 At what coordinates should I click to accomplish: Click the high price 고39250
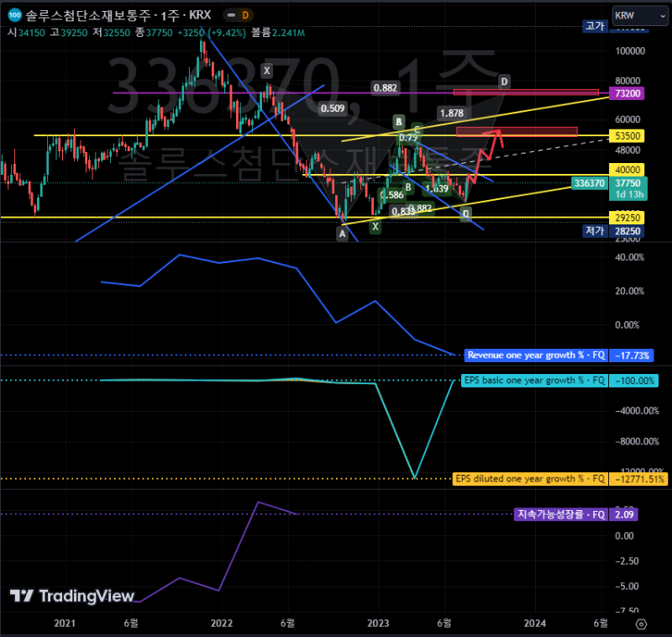[69, 33]
